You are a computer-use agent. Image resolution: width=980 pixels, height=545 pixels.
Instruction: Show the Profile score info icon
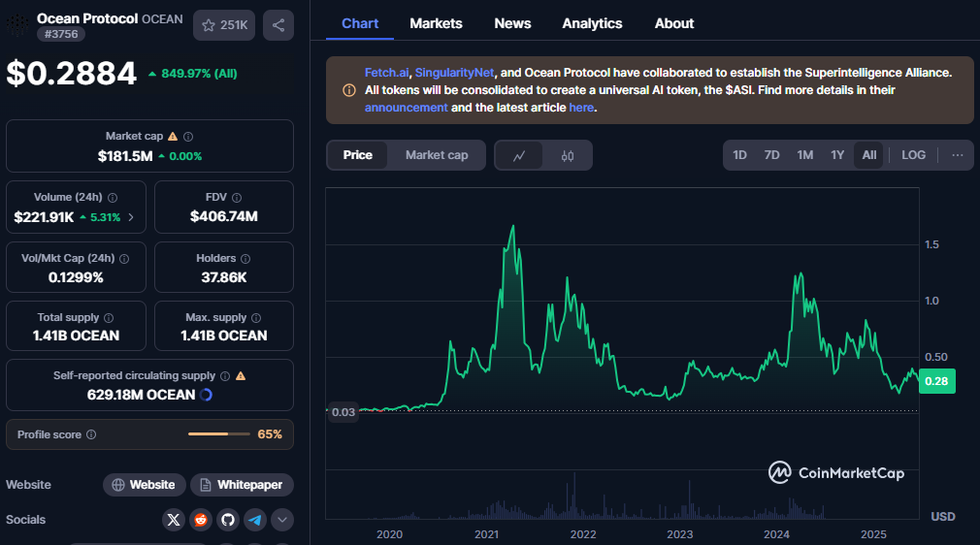pyautogui.click(x=91, y=434)
